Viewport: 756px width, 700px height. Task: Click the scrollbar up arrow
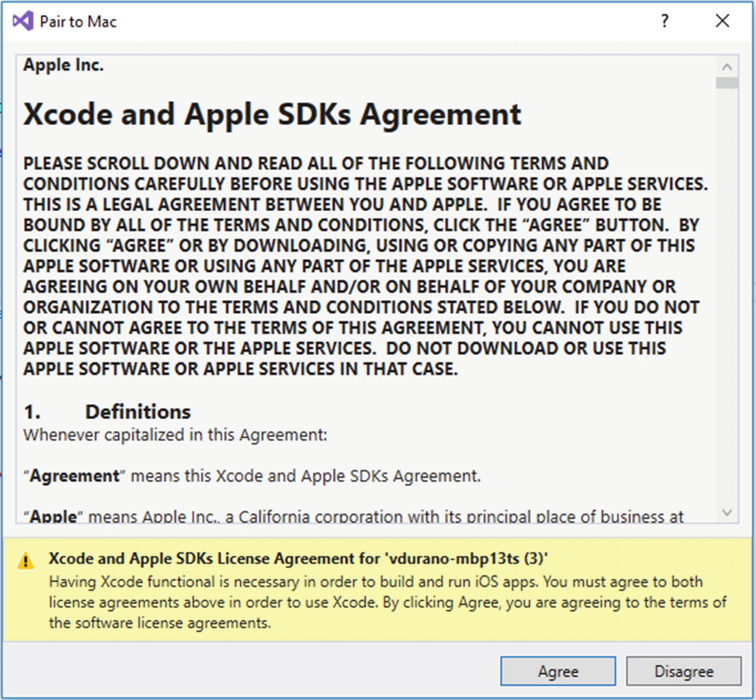(x=727, y=66)
